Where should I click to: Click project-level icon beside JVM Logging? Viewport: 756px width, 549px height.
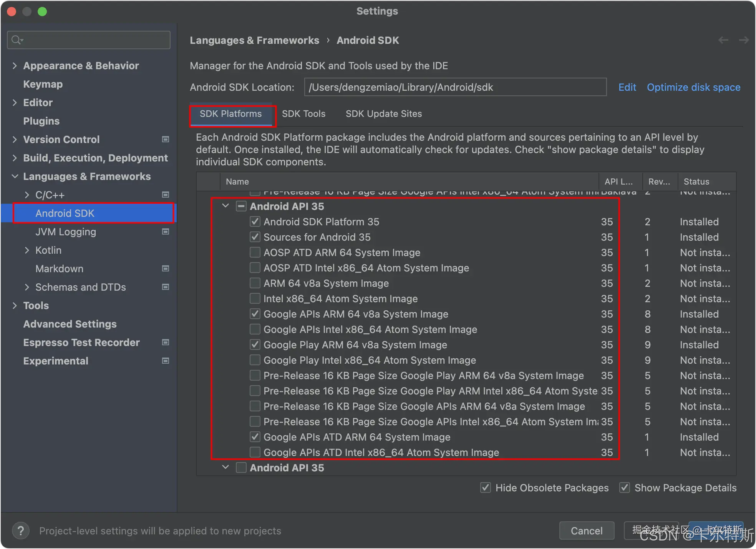(166, 231)
